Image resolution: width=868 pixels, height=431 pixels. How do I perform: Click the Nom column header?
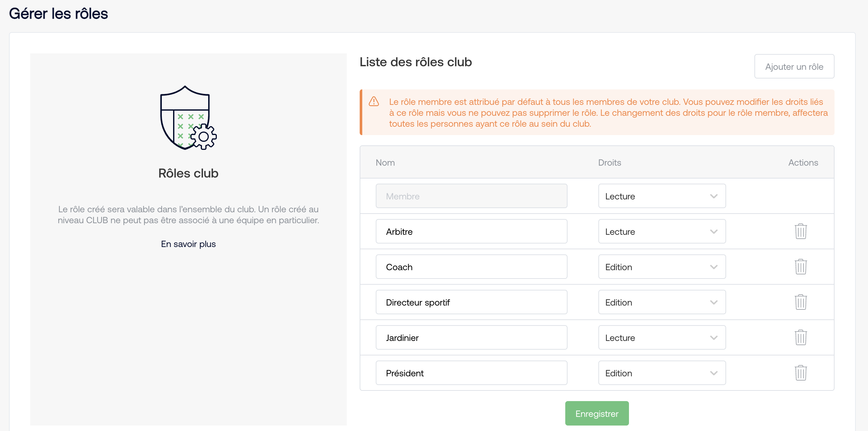385,162
